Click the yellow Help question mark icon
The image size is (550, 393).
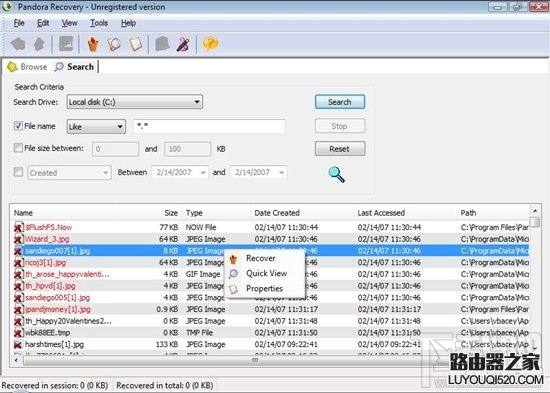point(210,44)
